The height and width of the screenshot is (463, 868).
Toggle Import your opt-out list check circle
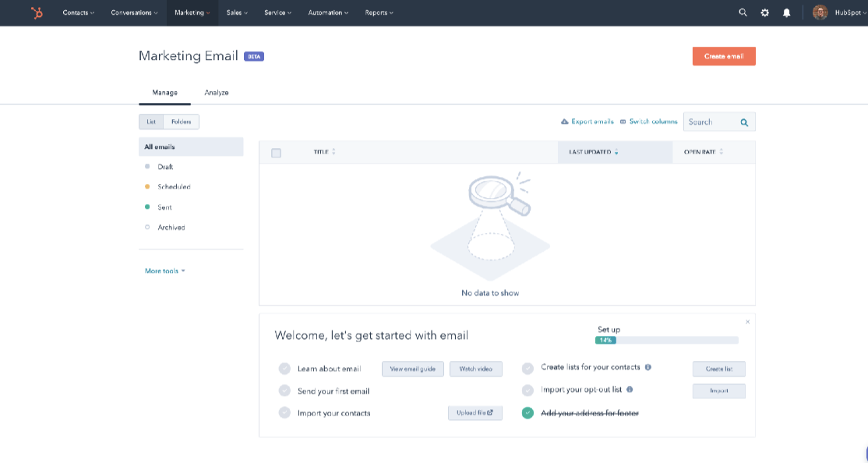[x=528, y=390]
